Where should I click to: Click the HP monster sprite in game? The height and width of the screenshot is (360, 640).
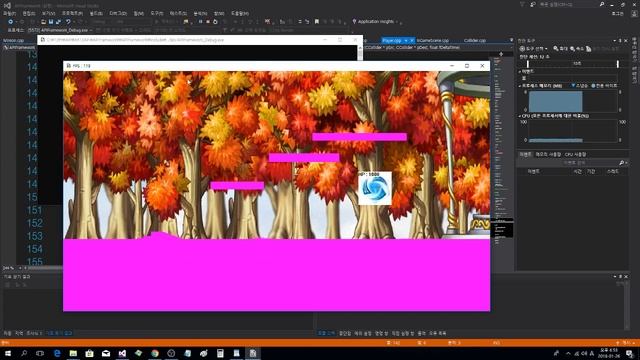coord(375,188)
